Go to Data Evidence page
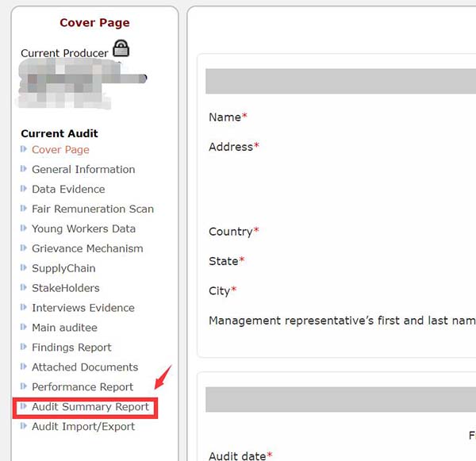The width and height of the screenshot is (476, 461). click(68, 190)
